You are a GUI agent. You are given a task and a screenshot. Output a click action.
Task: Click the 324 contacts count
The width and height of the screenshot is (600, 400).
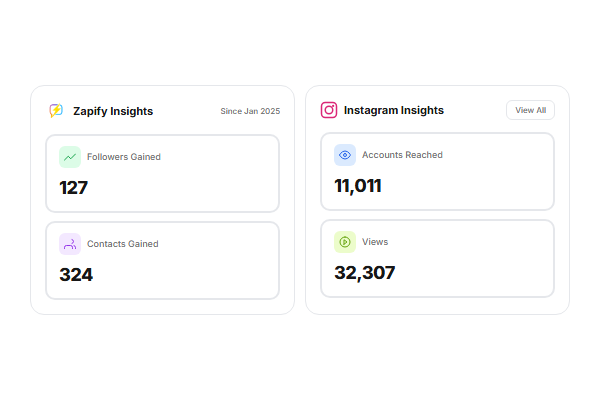pyautogui.click(x=76, y=274)
